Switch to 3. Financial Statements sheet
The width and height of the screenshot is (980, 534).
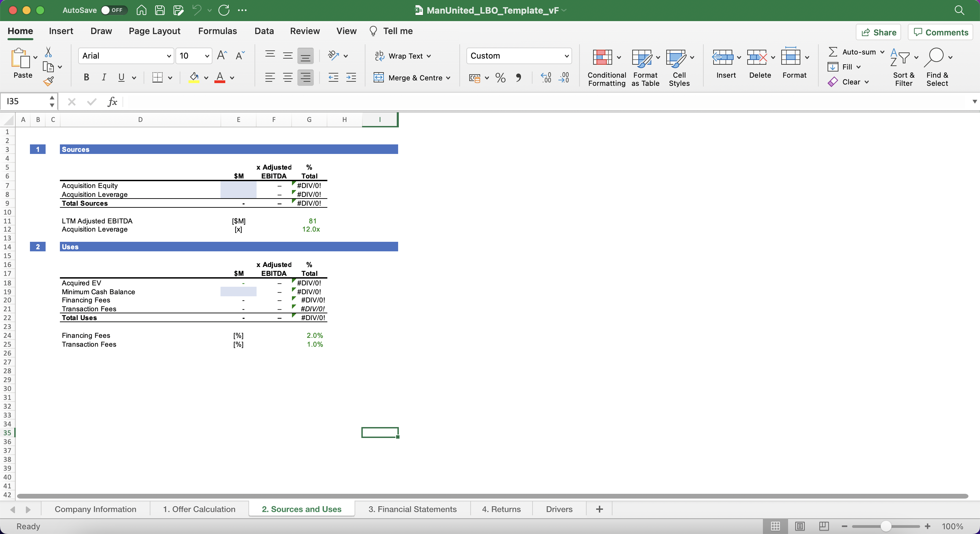click(x=412, y=509)
